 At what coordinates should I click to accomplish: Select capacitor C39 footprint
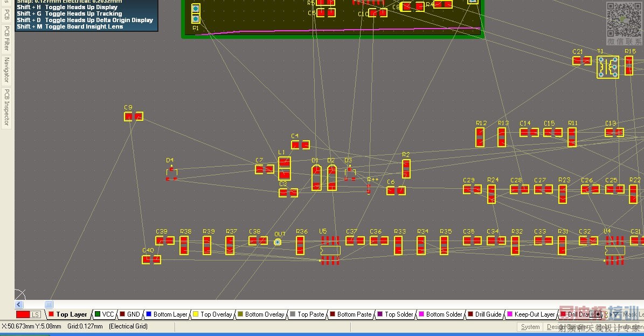coord(165,241)
